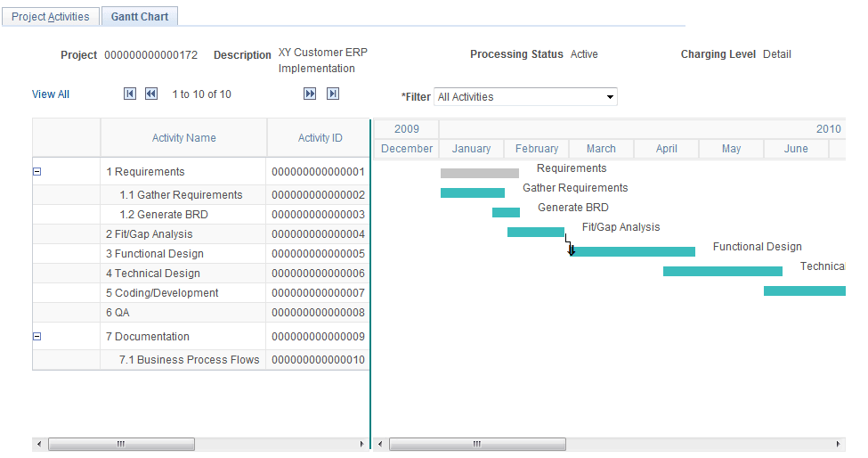Click Gantt timeline scrollbar right arrow

(x=838, y=444)
